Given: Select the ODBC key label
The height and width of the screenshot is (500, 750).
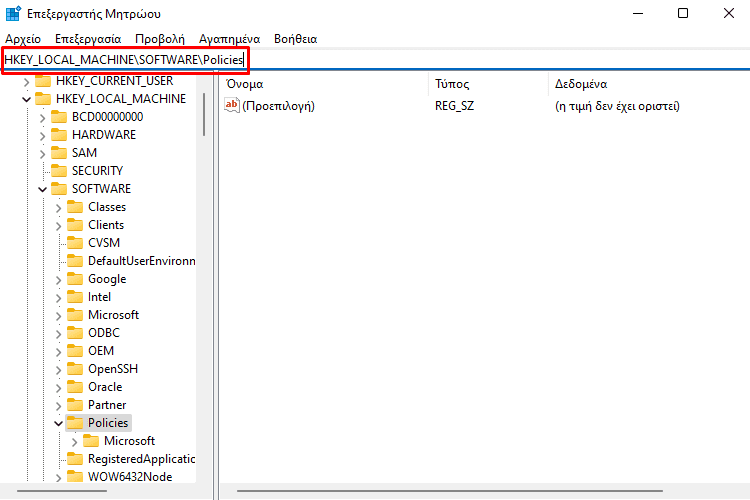Looking at the screenshot, I should pos(104,333).
